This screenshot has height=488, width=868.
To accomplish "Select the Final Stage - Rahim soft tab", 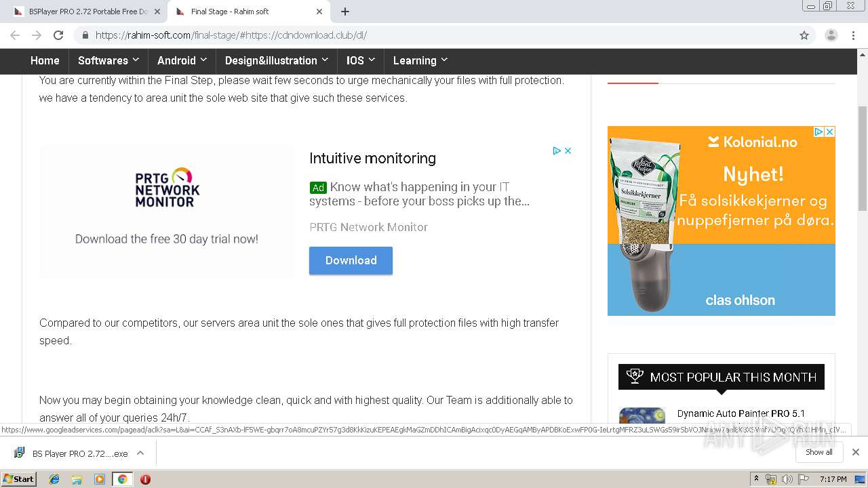I will (249, 12).
